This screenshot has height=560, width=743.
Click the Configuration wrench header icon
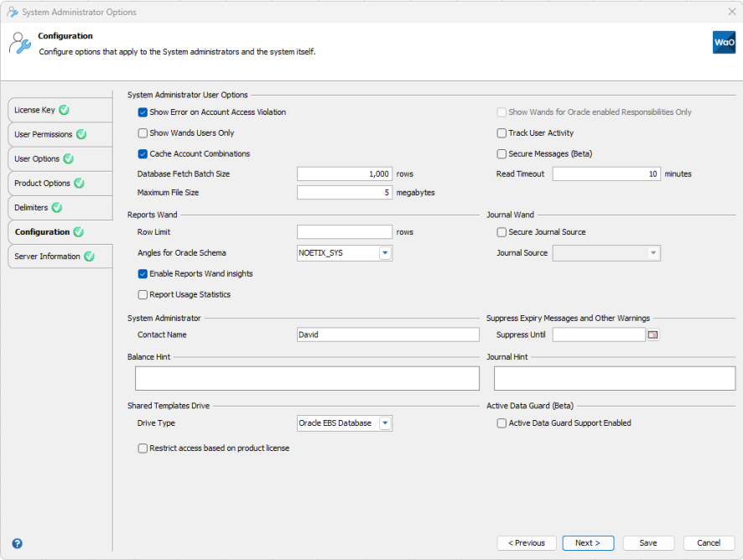click(19, 42)
